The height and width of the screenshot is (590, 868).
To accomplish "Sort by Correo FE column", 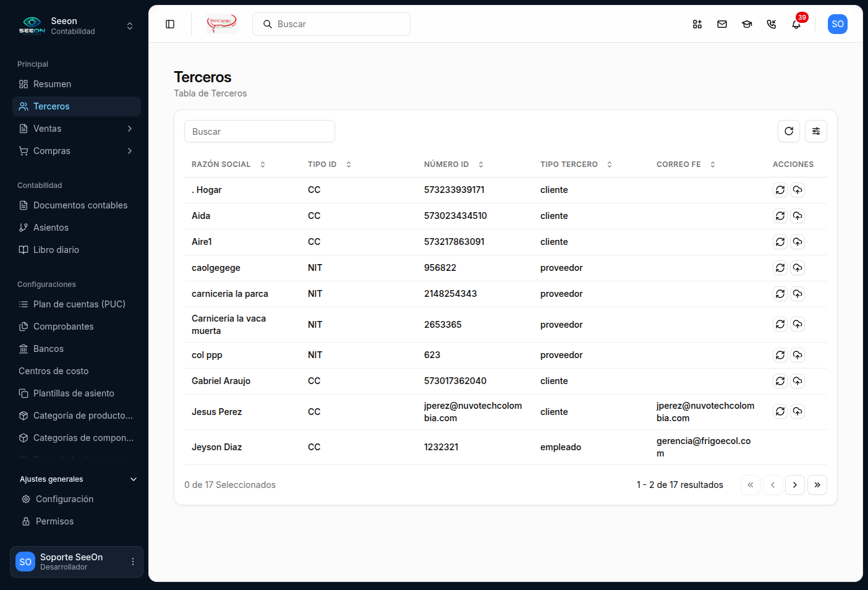I will click(686, 165).
